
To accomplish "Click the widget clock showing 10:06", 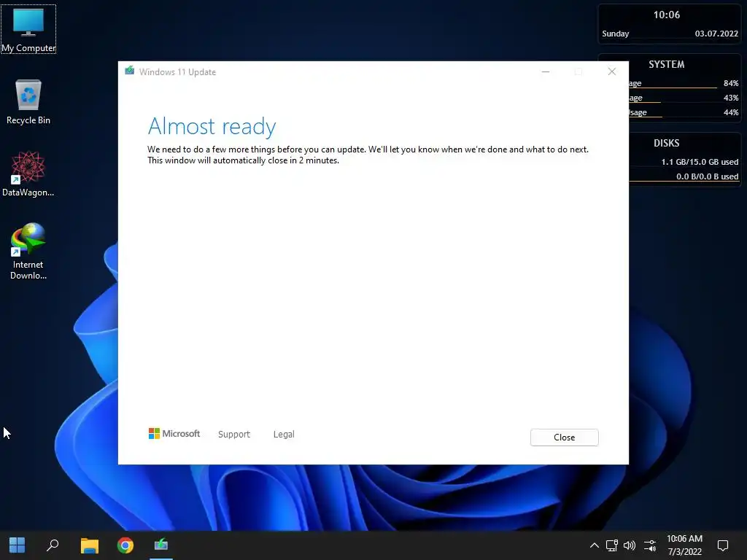I will tap(667, 15).
